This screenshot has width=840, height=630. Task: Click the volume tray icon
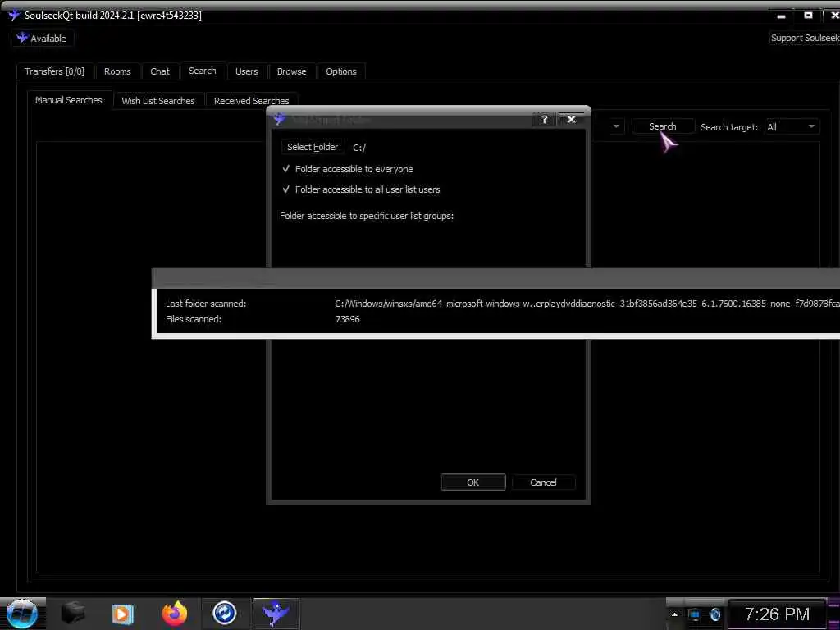[x=715, y=614]
